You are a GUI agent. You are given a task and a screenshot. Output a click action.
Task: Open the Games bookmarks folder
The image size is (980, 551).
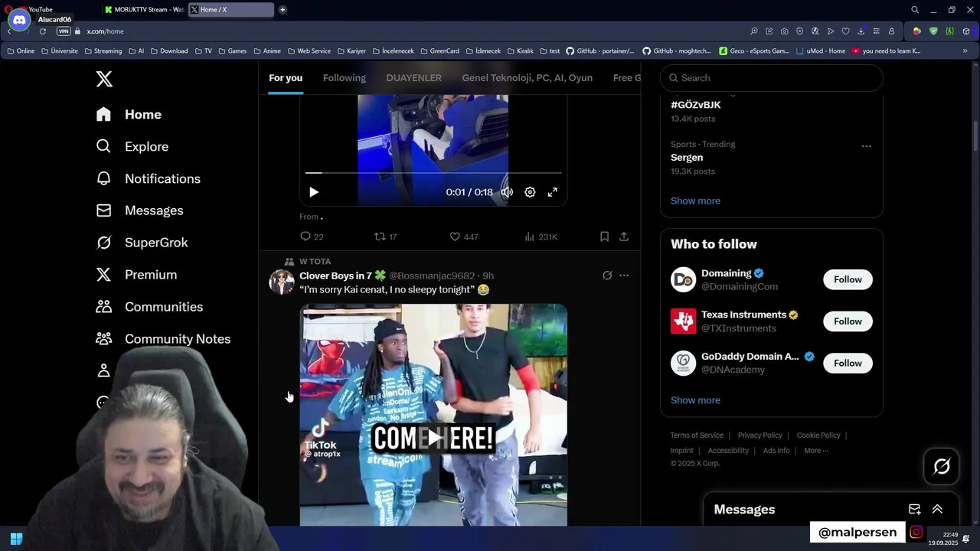pos(232,51)
